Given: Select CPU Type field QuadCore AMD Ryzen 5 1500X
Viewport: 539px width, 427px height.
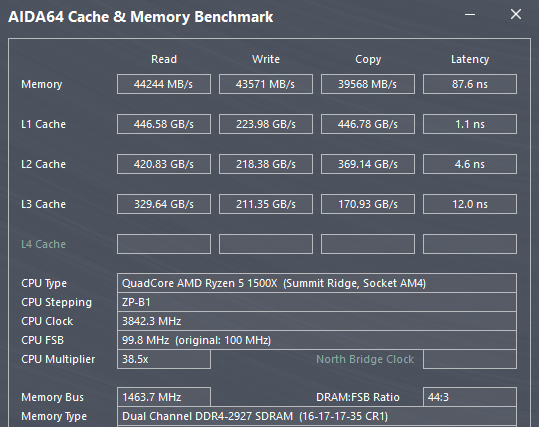Looking at the screenshot, I should (317, 283).
